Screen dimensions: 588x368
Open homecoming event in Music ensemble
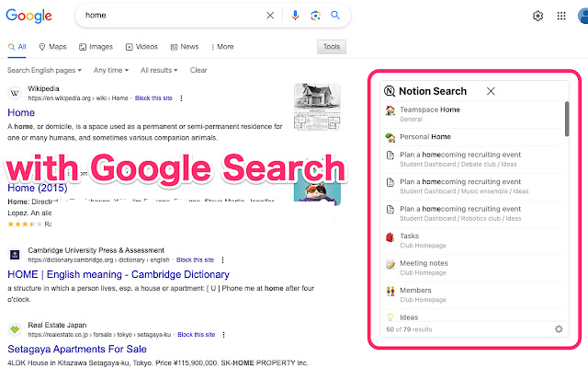(473, 186)
